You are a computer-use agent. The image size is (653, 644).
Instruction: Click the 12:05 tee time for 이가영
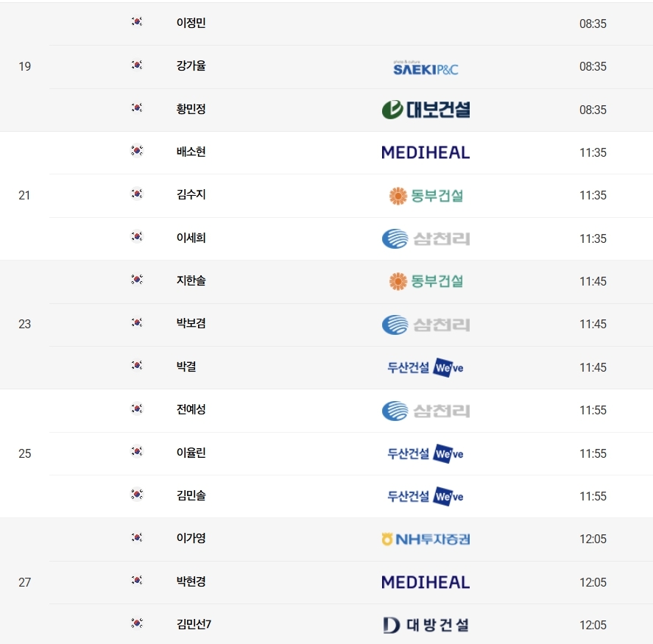[x=593, y=539]
